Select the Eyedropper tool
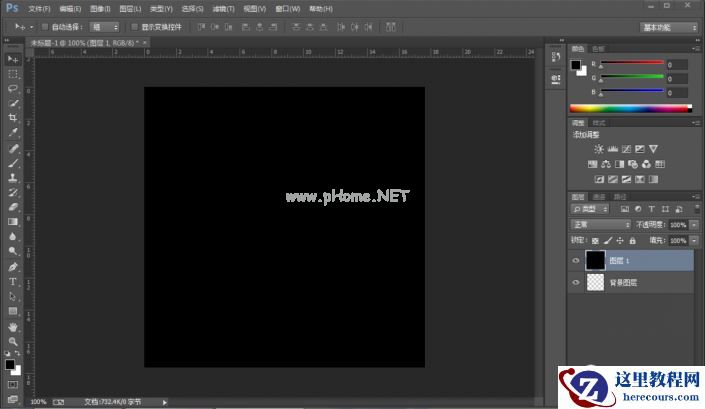Image resolution: width=705 pixels, height=409 pixels. (x=13, y=132)
